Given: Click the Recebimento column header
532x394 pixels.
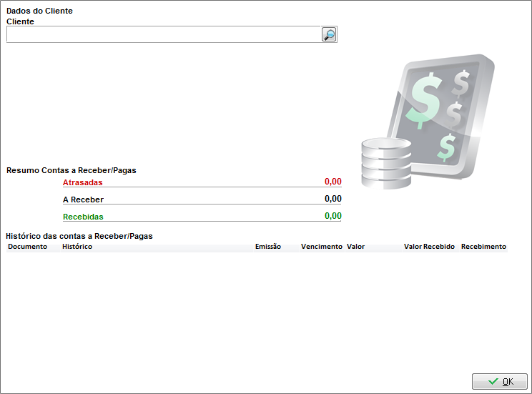Looking at the screenshot, I should click(x=483, y=247).
